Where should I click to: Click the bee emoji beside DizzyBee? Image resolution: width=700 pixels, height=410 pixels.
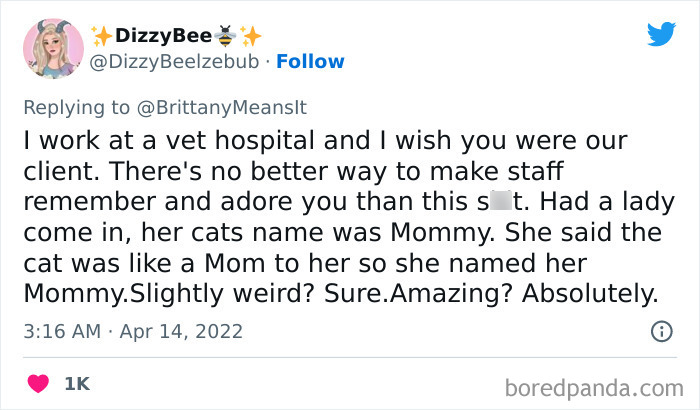[225, 36]
